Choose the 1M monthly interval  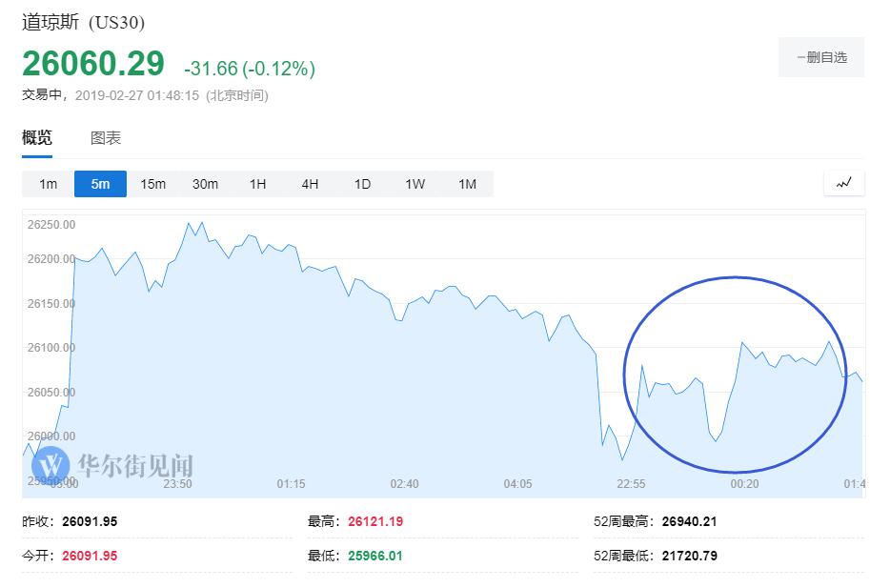pyautogui.click(x=467, y=184)
